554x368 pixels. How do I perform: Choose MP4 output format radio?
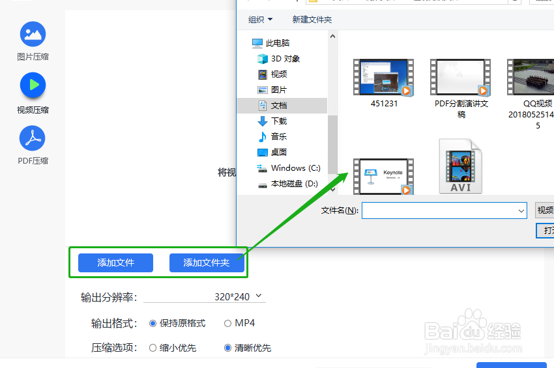pos(228,324)
